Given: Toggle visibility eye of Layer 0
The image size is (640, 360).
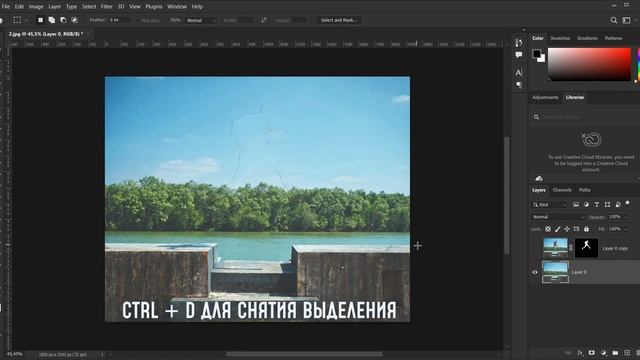Looking at the screenshot, I should pyautogui.click(x=535, y=272).
